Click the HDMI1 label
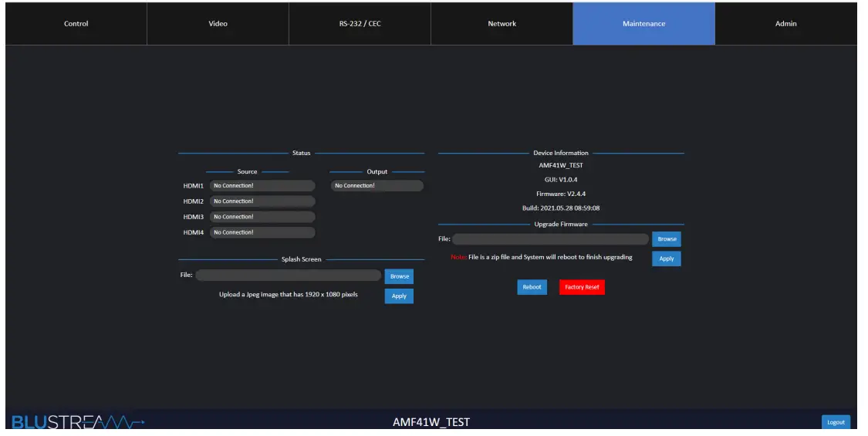The image size is (868, 436). pos(193,186)
